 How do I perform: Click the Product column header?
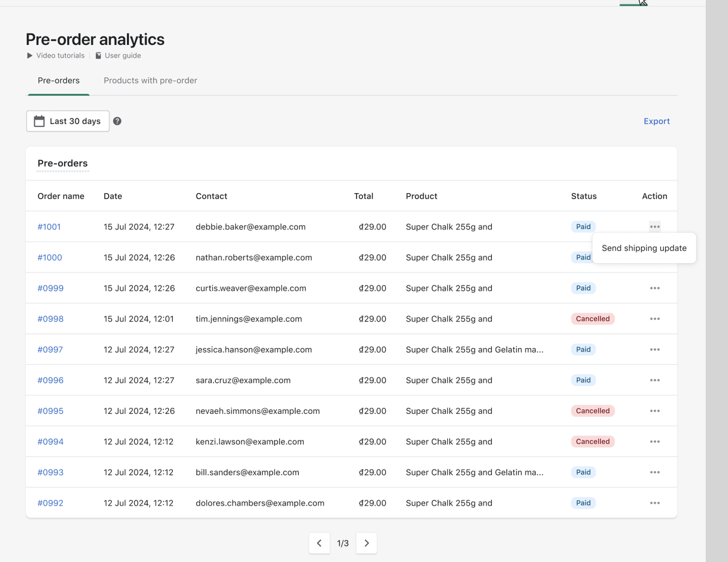422,196
